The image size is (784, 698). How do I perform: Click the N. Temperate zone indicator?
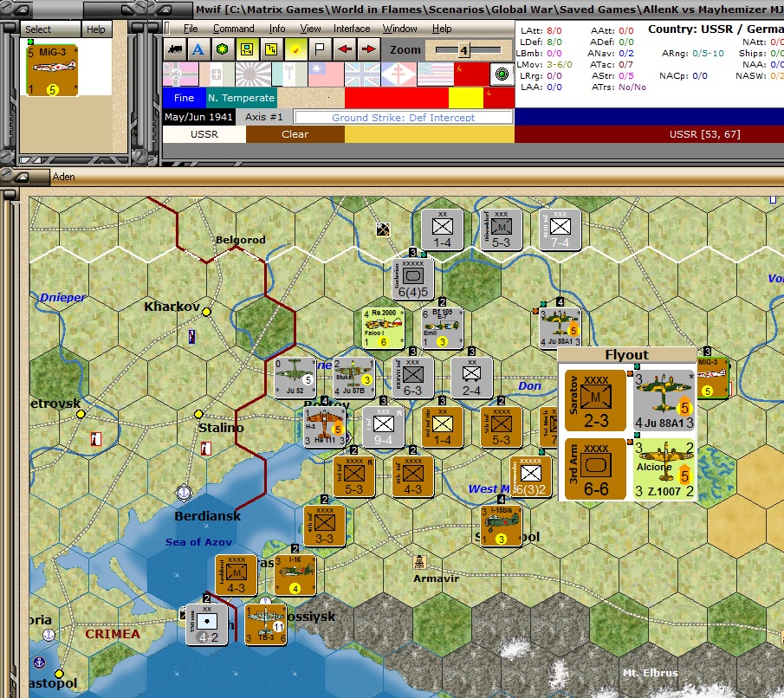[x=242, y=98]
